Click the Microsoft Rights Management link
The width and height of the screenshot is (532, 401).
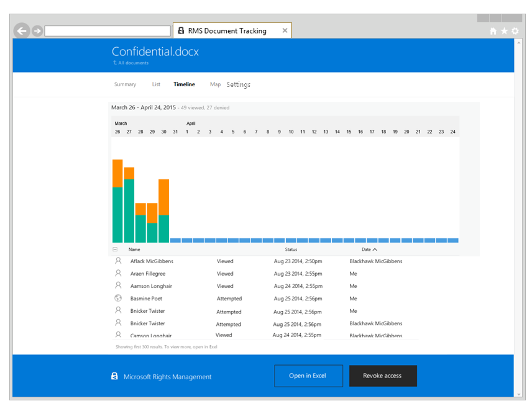(168, 377)
